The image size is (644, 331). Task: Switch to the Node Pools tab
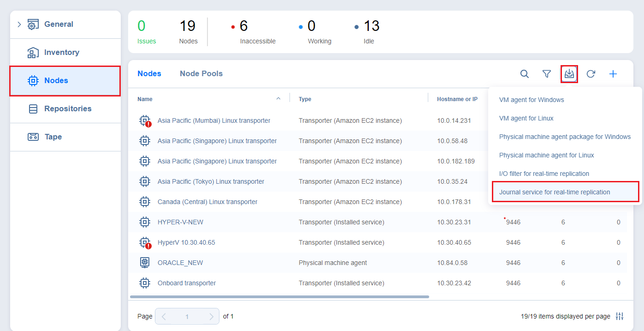[x=201, y=74]
